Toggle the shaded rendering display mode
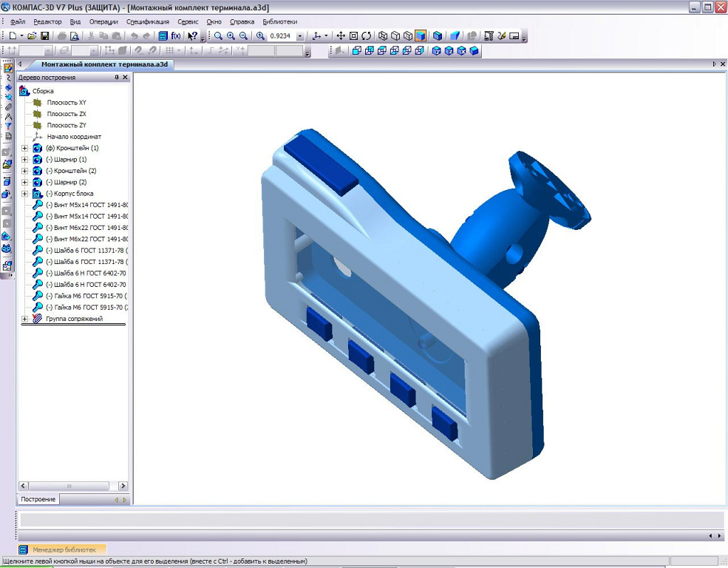Viewport: 728px width, 568px height. coord(421,35)
